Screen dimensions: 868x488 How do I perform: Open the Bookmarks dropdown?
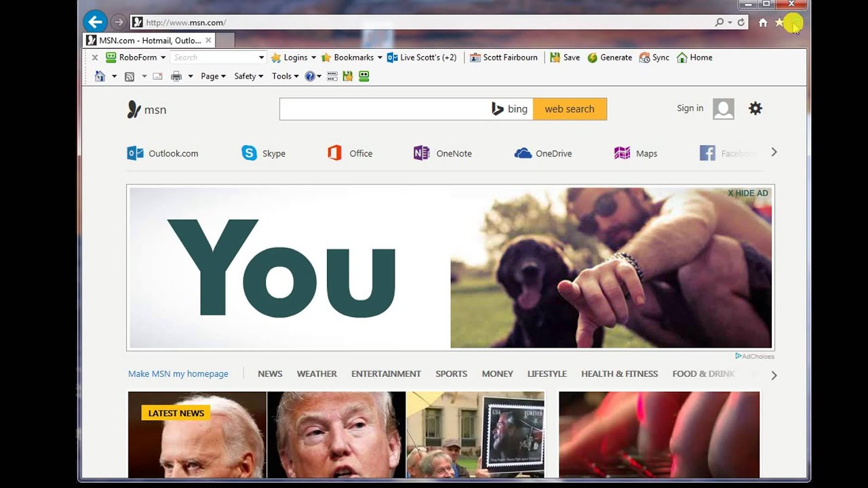point(351,58)
